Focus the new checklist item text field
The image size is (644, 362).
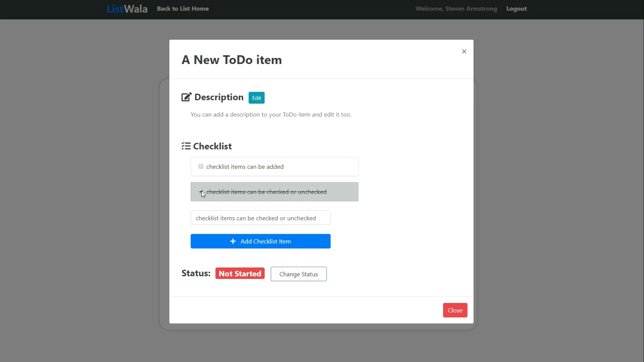pyautogui.click(x=260, y=218)
